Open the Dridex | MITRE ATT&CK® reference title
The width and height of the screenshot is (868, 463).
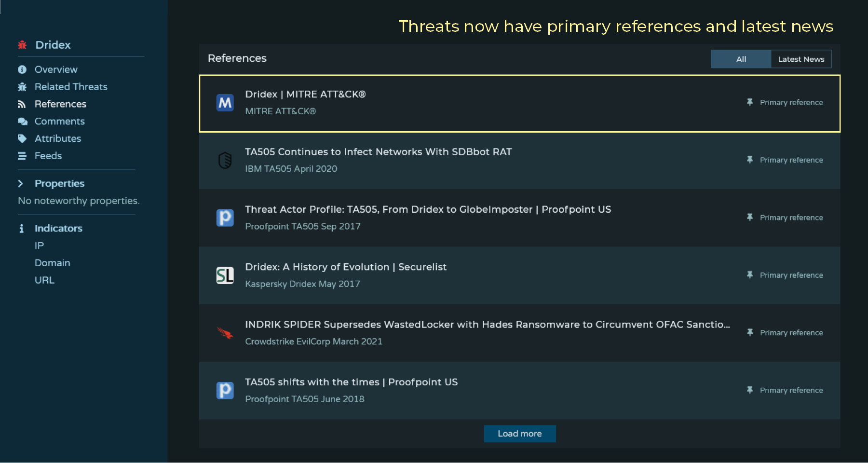tap(305, 94)
